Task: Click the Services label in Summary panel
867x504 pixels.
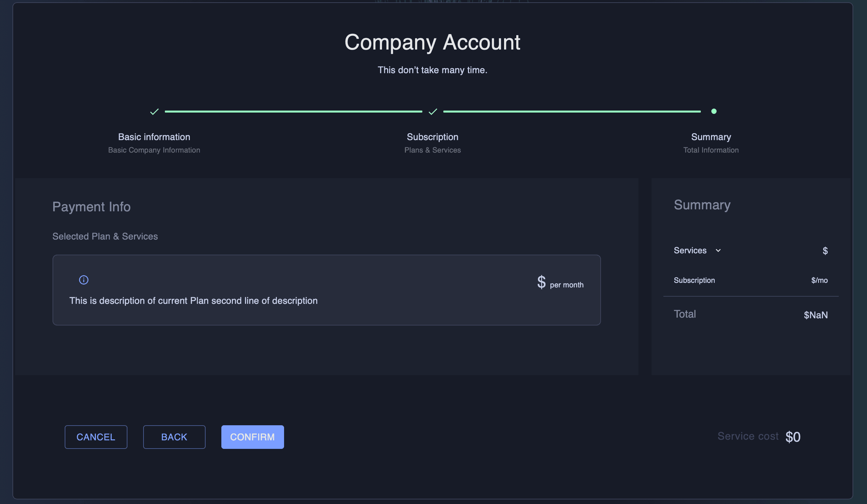Action: pyautogui.click(x=690, y=251)
